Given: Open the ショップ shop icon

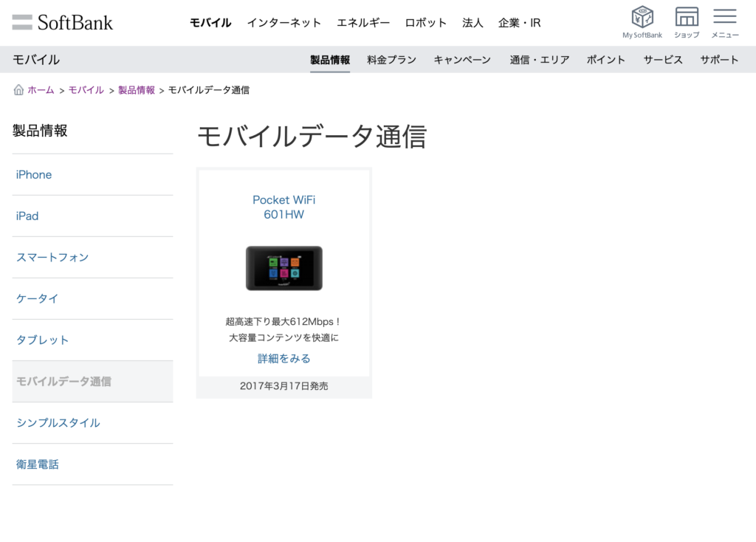Looking at the screenshot, I should 687,22.
